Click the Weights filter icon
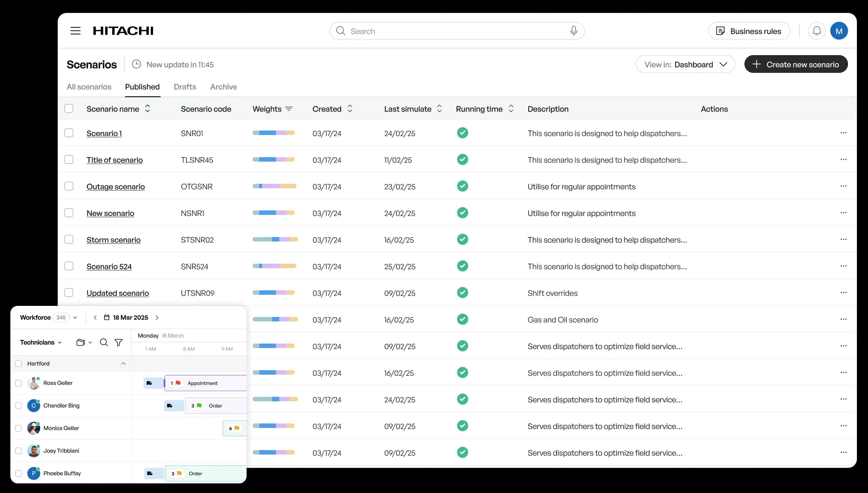The height and width of the screenshot is (493, 868). pos(289,109)
